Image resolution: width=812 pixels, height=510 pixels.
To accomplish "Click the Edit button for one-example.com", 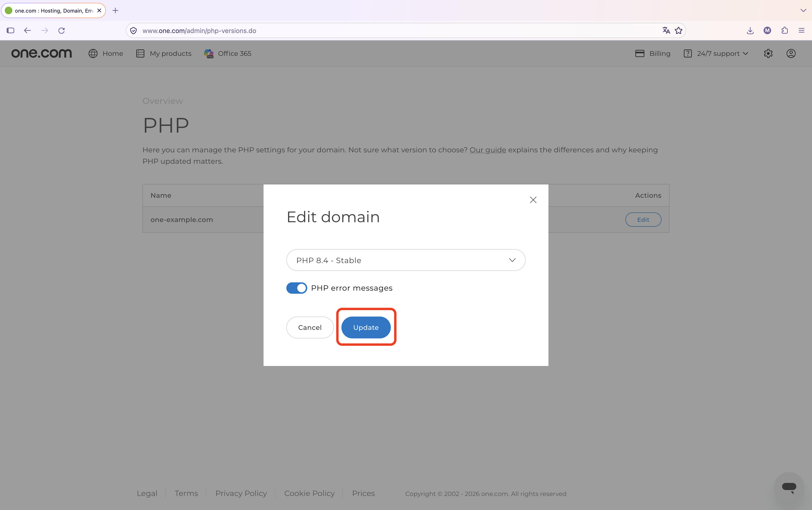I will [643, 220].
